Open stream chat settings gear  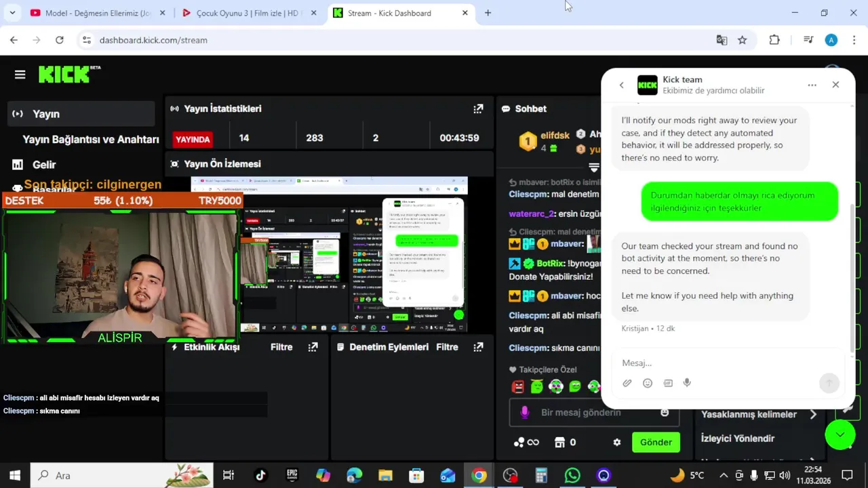(x=616, y=442)
